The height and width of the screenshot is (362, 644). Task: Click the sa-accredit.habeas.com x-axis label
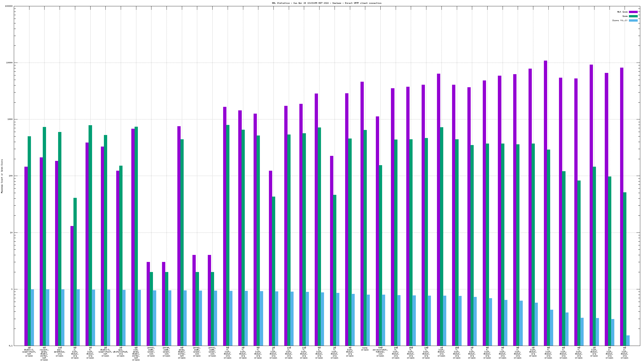point(380,352)
